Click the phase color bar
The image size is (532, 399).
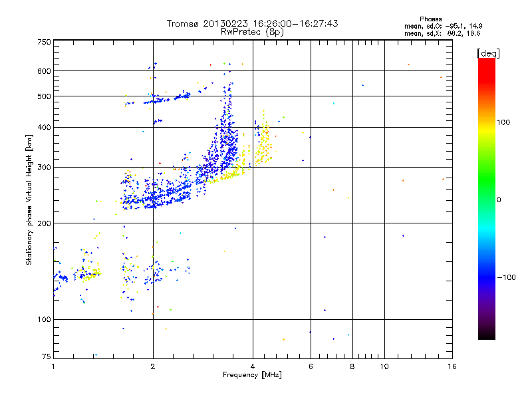(x=487, y=198)
